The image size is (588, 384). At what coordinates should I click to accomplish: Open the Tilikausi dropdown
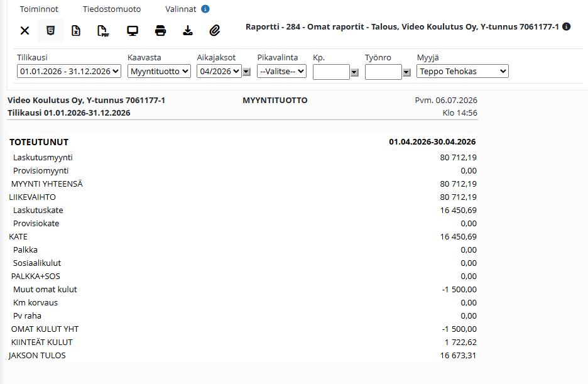click(69, 71)
